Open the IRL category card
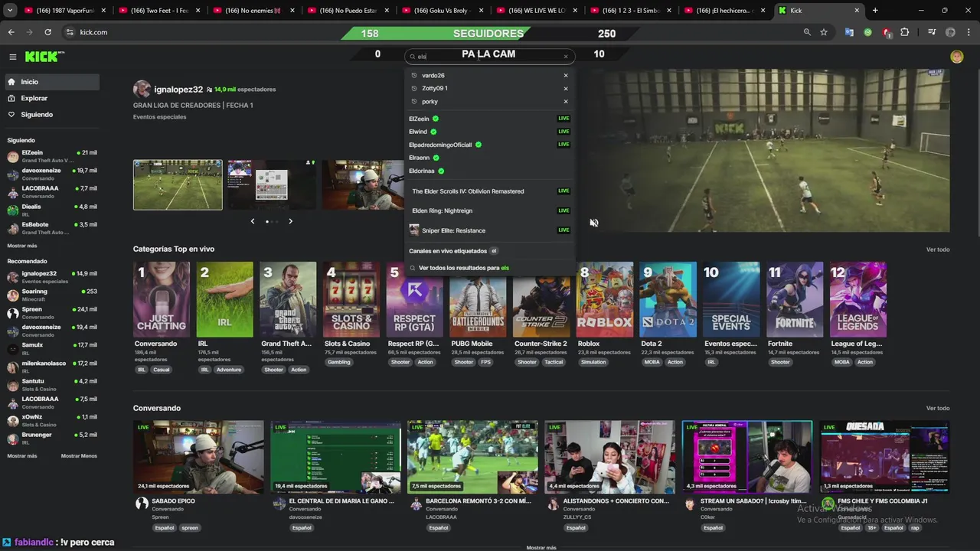980x551 pixels. (x=224, y=299)
